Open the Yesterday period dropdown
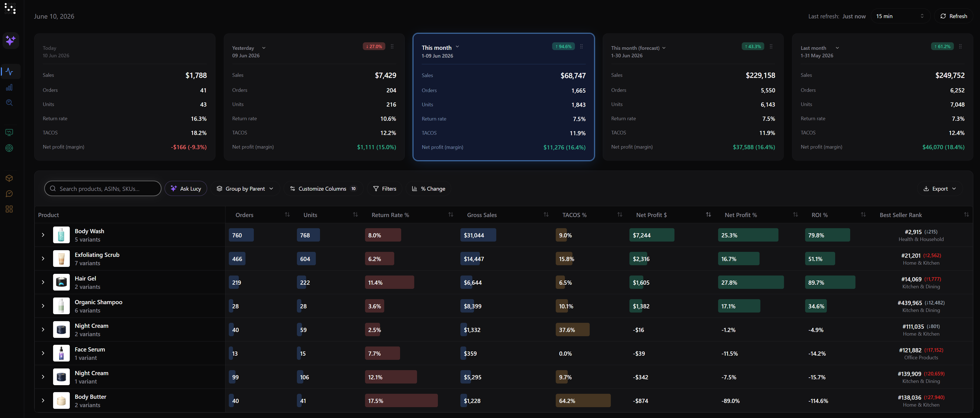The image size is (980, 418). (x=264, y=48)
